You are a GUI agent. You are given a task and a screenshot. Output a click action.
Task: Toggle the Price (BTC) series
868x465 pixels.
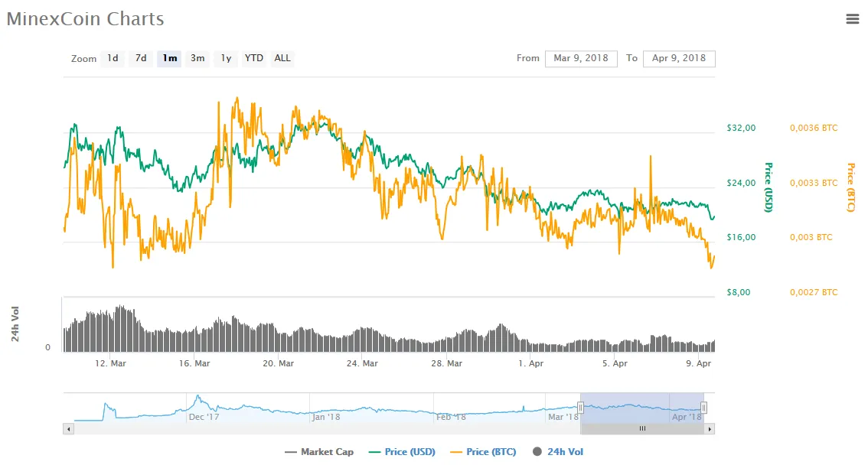[483, 452]
